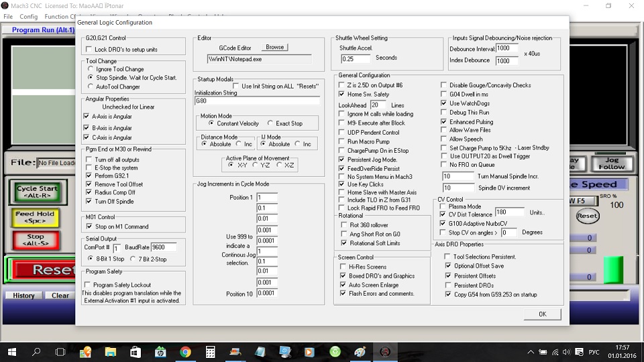Check Persistent DROs option
The image size is (644, 362).
[x=448, y=285]
